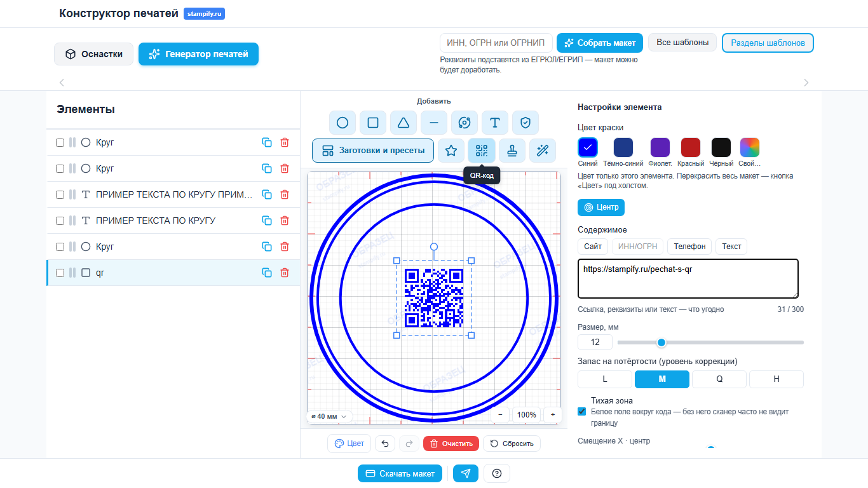Click the left chevron under Оснастки
Viewport: 868px width, 488px height.
pos(62,83)
